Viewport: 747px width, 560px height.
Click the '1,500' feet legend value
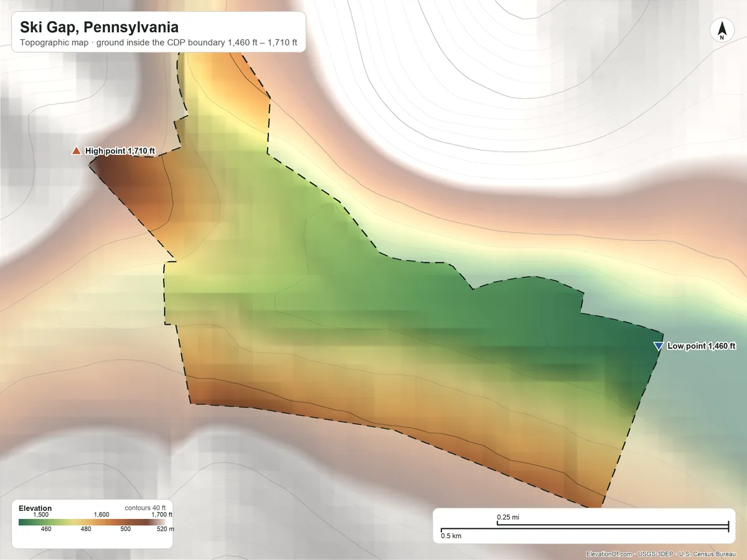tap(40, 515)
